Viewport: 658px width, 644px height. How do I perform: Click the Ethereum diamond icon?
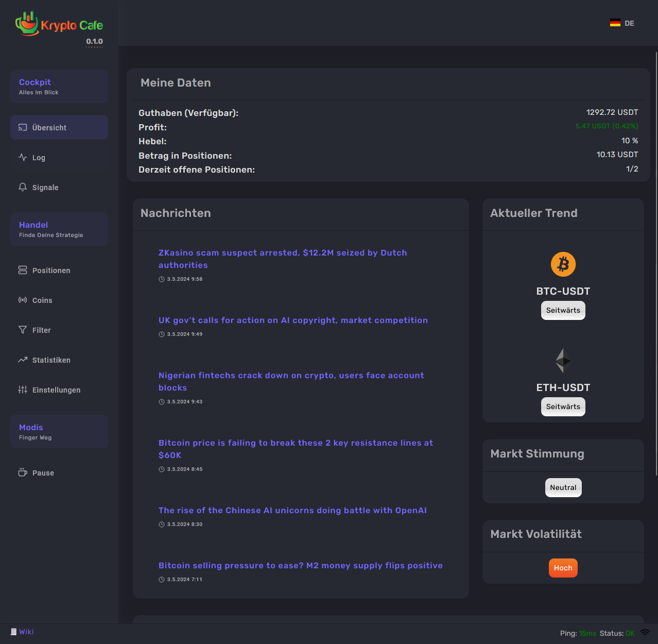[x=563, y=360]
